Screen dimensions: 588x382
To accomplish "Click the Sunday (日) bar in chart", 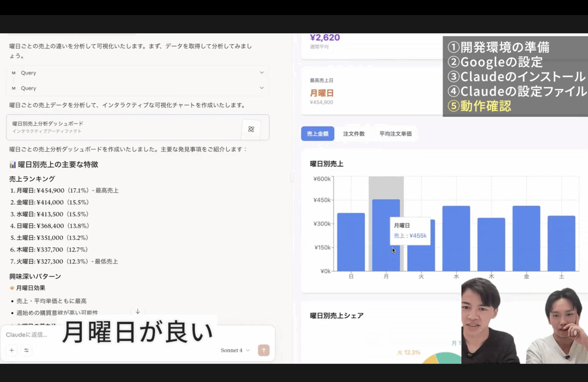I will coord(351,242).
